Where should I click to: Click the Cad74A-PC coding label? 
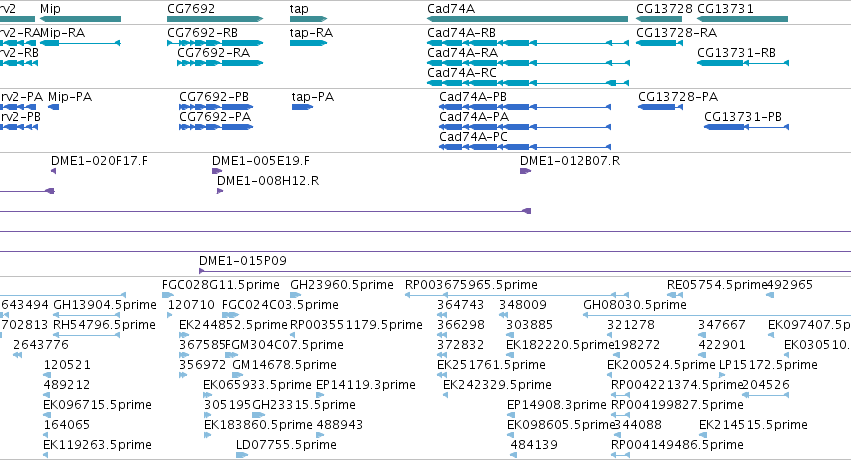473,137
